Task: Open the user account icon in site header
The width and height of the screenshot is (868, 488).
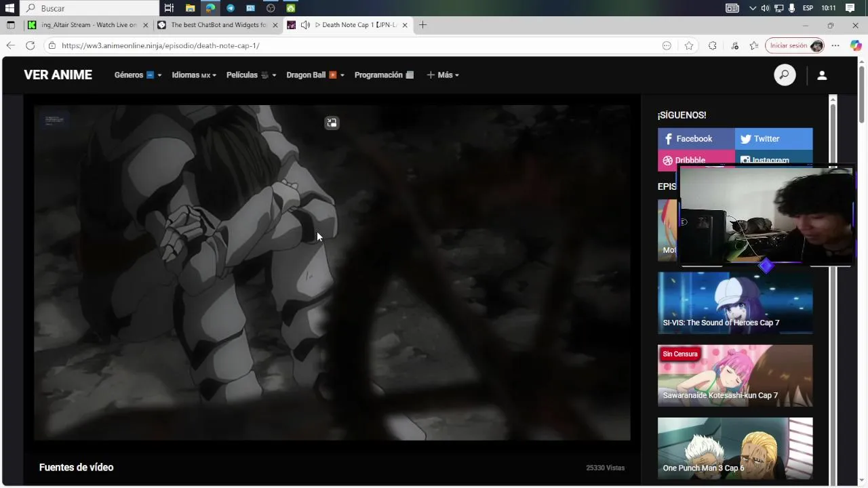Action: [x=822, y=75]
